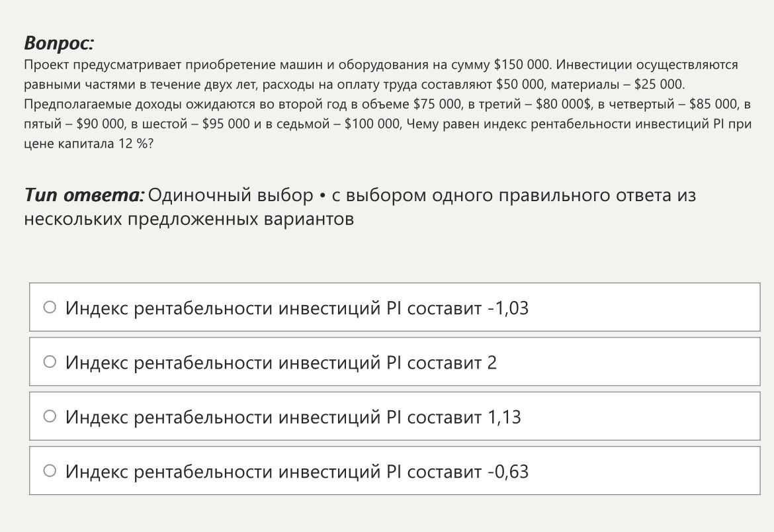774x532 pixels.
Task: Choose the radio button for PI 1,13
Action: [x=50, y=416]
